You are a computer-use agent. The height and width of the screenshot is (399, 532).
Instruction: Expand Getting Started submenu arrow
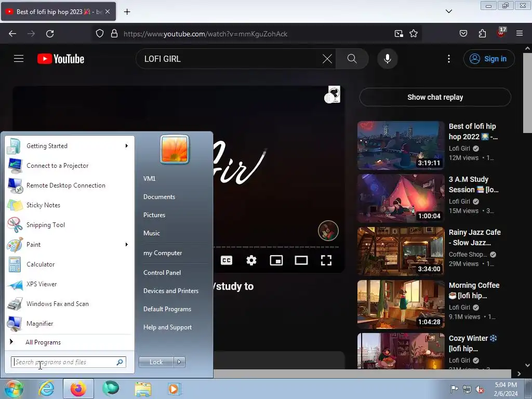click(127, 146)
